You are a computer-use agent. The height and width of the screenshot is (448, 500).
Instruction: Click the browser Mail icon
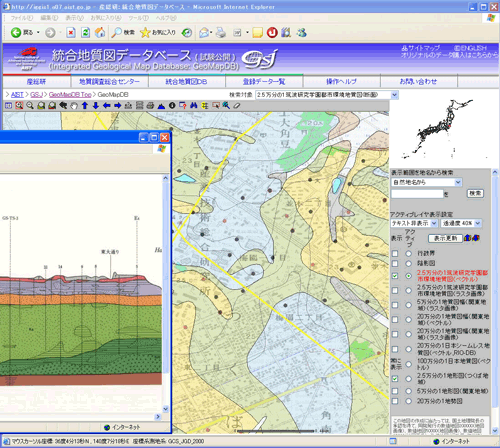(204, 33)
